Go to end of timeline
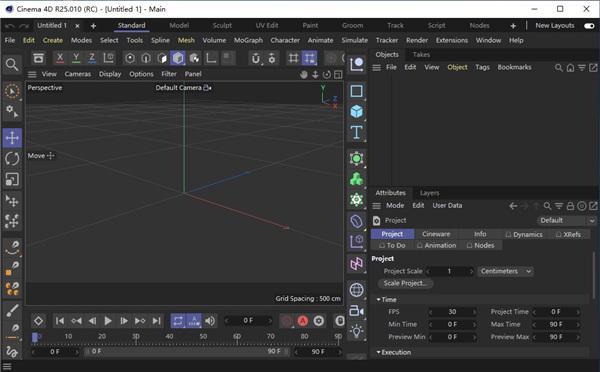The image size is (600, 372). [156, 321]
